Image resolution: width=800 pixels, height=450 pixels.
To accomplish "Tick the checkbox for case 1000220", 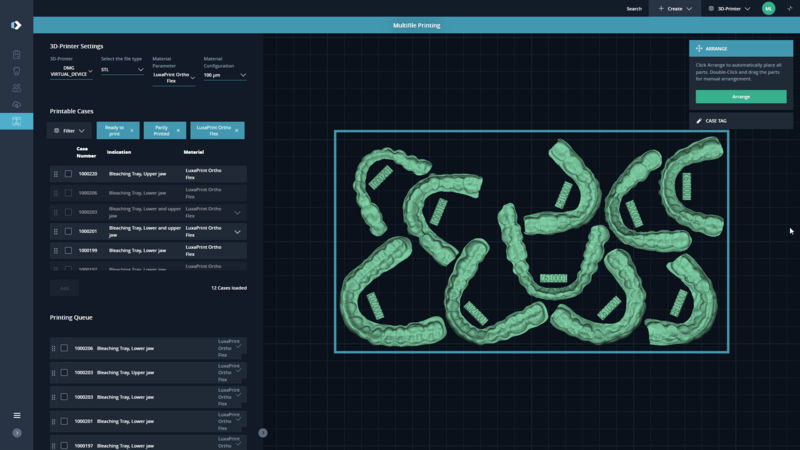I will (x=68, y=174).
